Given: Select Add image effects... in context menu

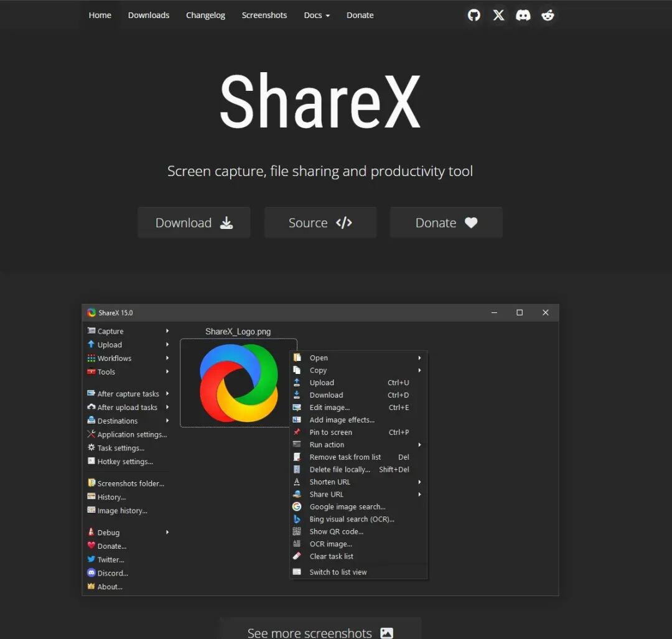Looking at the screenshot, I should 359,420.
